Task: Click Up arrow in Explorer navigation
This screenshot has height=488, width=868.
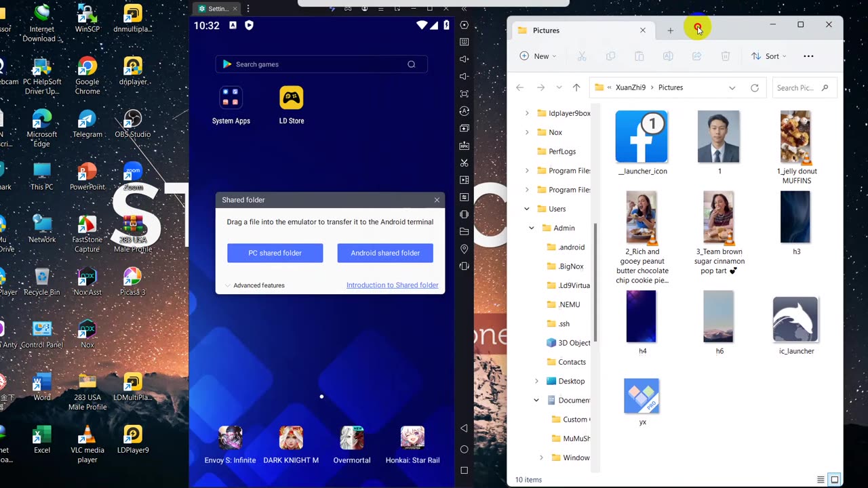Action: pyautogui.click(x=576, y=87)
